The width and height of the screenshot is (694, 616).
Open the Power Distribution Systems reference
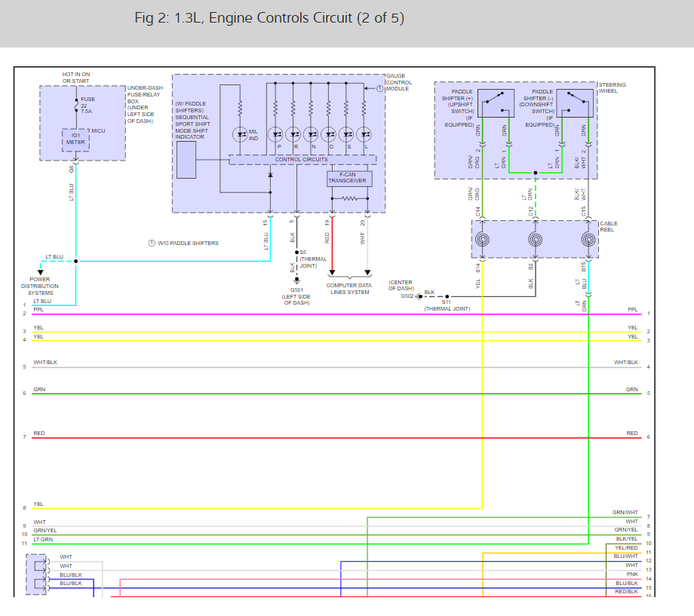click(x=39, y=287)
